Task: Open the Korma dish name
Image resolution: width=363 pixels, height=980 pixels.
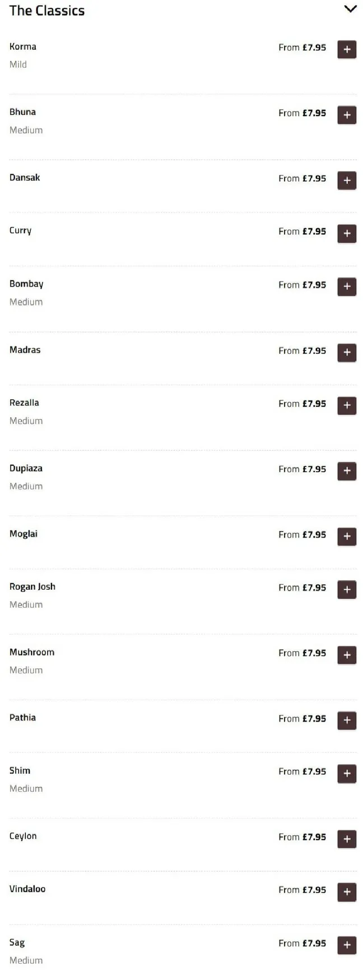Action: [23, 47]
